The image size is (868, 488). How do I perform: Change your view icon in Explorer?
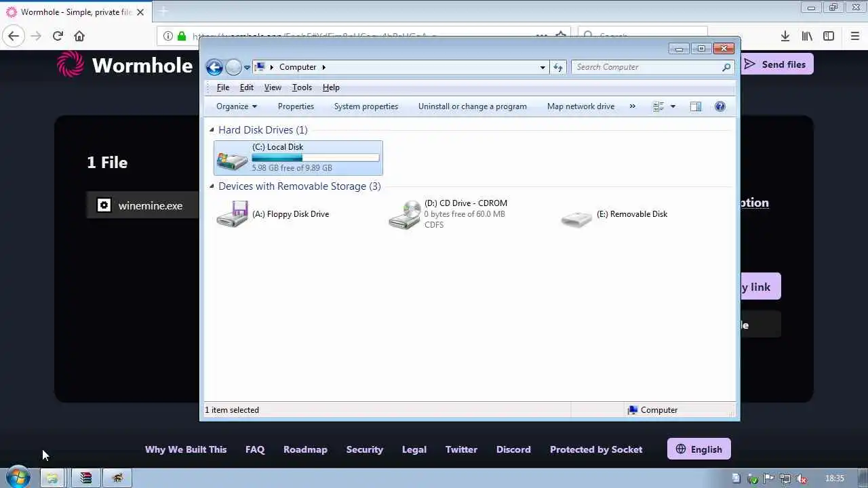[658, 106]
